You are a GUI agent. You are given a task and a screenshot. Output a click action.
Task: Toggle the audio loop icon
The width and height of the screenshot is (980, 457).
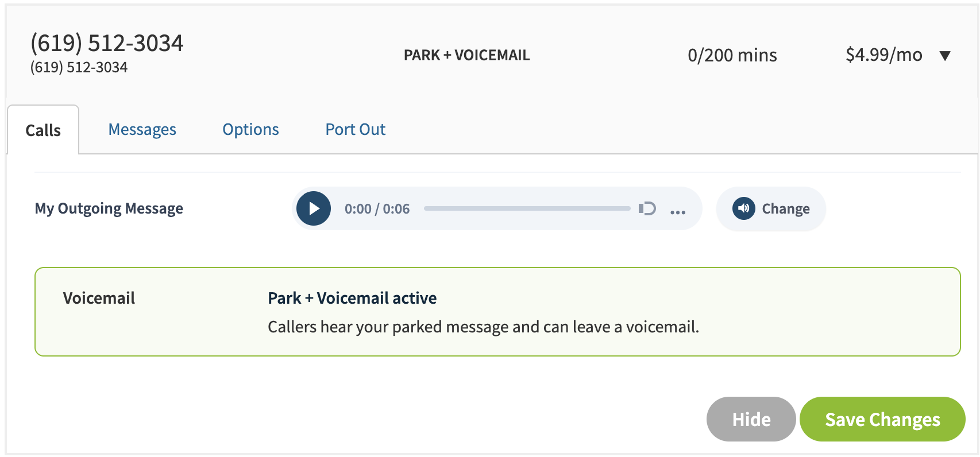click(x=647, y=208)
